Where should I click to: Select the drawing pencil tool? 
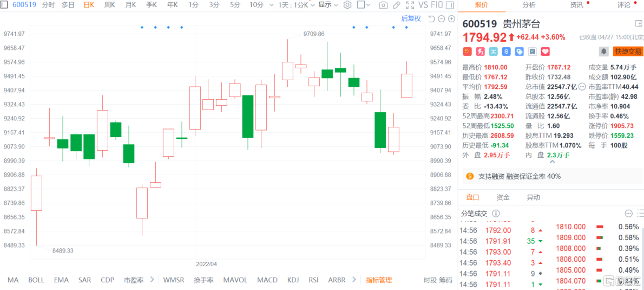[396, 5]
